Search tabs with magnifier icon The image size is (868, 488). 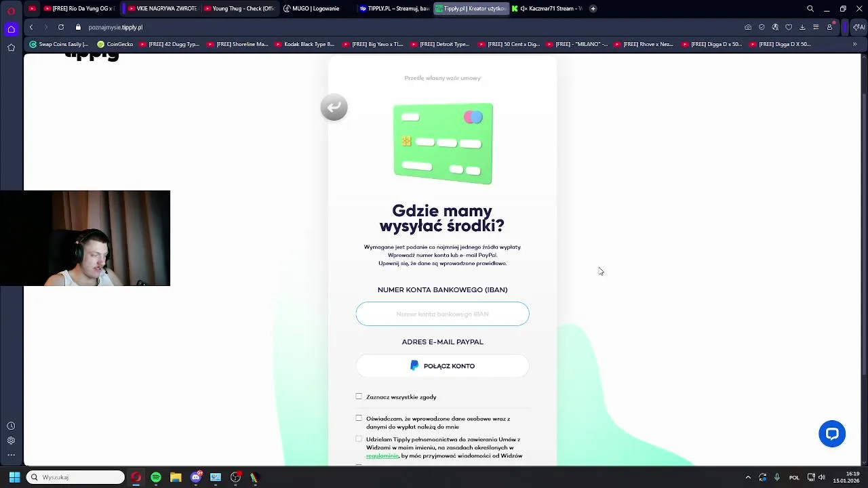pos(810,9)
